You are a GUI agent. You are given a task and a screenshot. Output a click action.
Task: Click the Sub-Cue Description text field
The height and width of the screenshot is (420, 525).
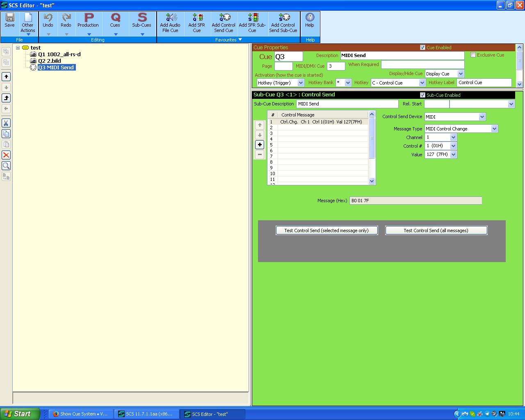point(347,104)
